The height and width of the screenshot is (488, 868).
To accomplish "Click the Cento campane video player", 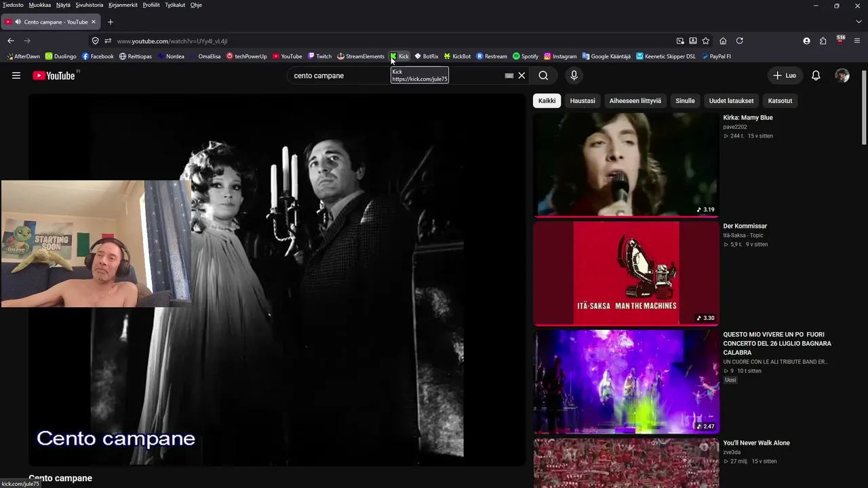I will tap(277, 279).
